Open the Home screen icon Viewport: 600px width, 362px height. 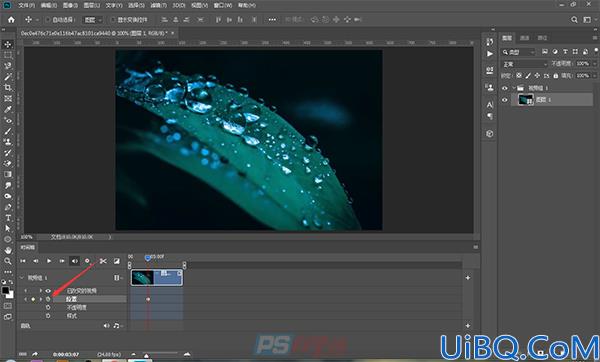point(11,20)
